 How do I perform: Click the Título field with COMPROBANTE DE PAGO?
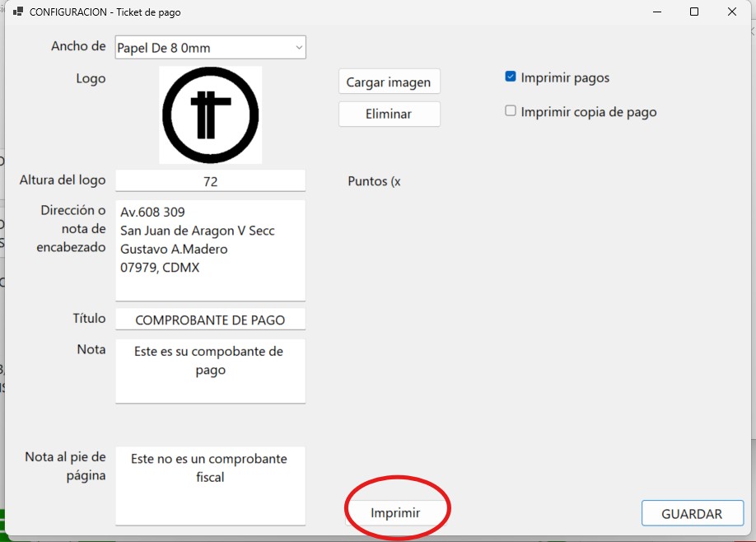tap(210, 320)
